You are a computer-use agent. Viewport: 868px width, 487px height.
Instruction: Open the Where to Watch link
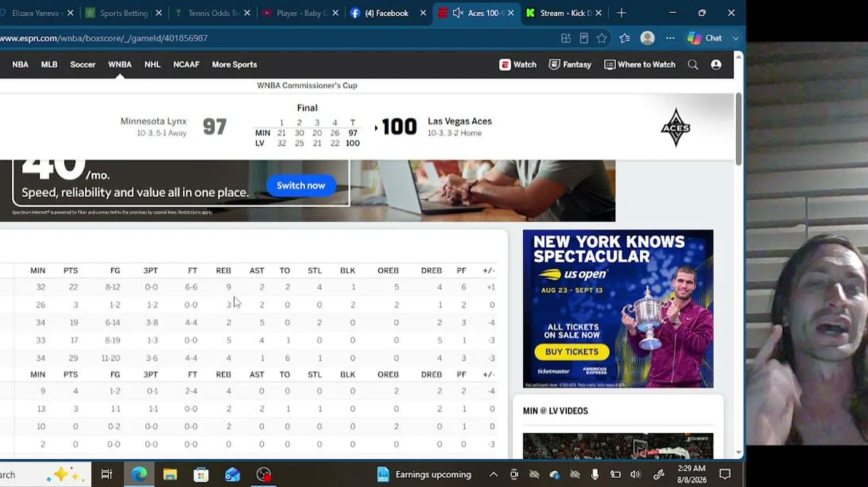[640, 64]
